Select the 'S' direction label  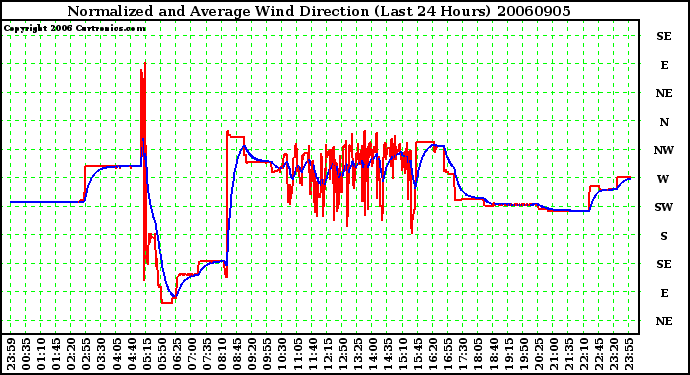pyautogui.click(x=664, y=236)
